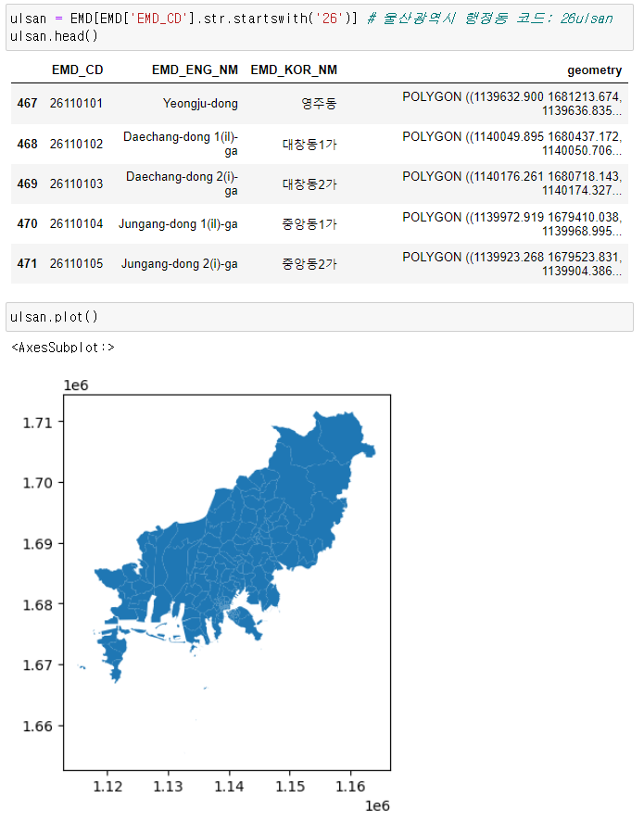
Task: Select code value 26110101
Action: point(77,104)
